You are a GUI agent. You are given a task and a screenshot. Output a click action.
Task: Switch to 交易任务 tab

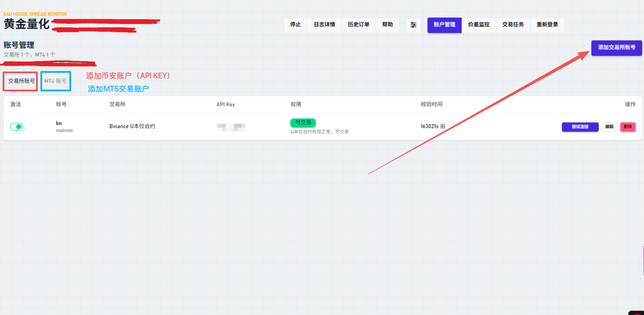pyautogui.click(x=513, y=25)
